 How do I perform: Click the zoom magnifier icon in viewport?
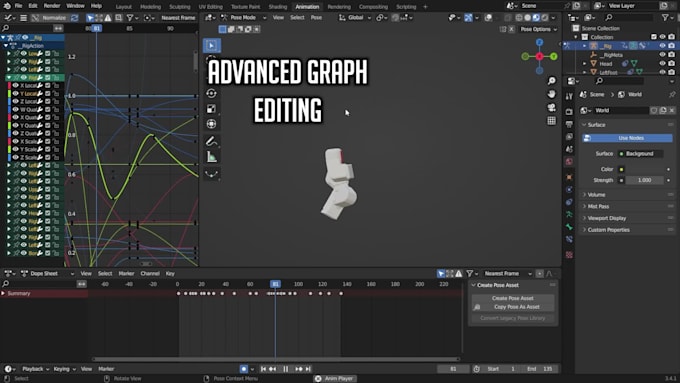pos(551,81)
